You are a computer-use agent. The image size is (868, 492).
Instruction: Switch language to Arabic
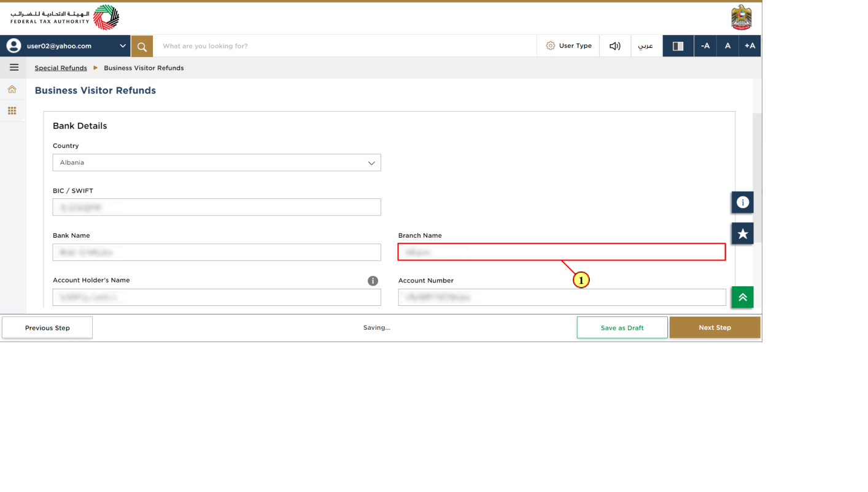646,46
